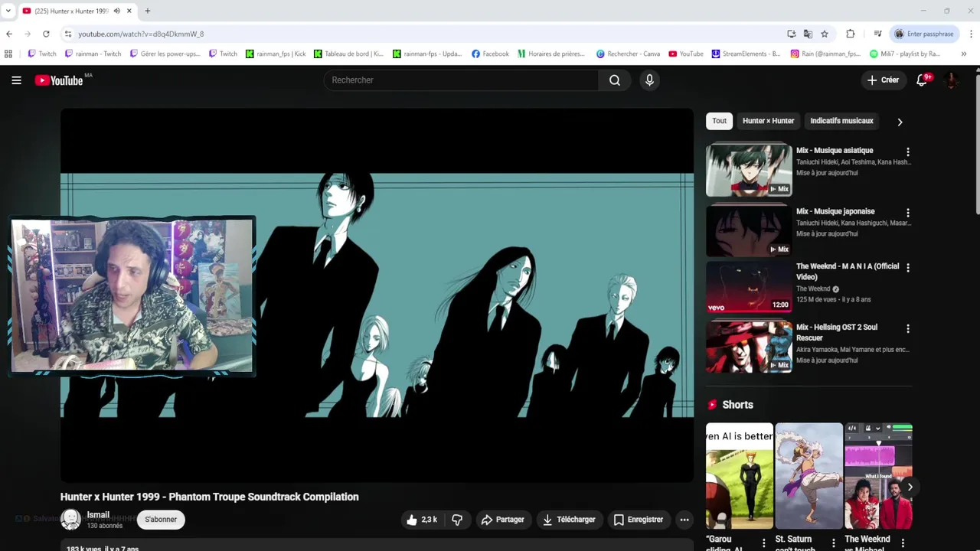The width and height of the screenshot is (980, 551).
Task: Open the Mix - Musique japonaise thumbnail
Action: click(749, 230)
